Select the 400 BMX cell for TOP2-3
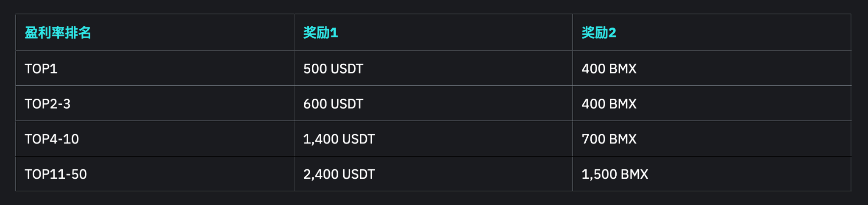Screen dimensions: 868x205 pyautogui.click(x=609, y=104)
